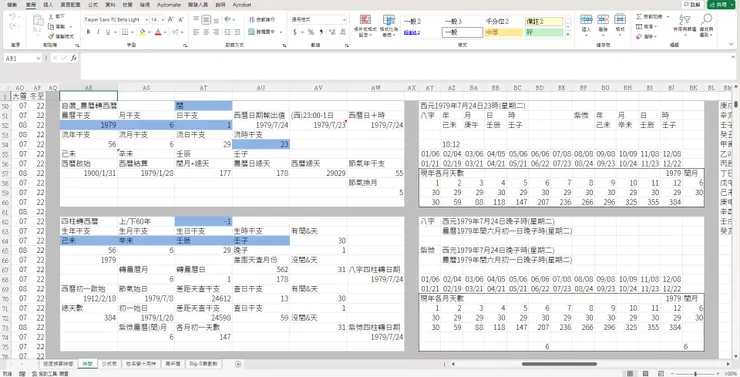
Task: Click the Borders icon
Action: [x=125, y=32]
